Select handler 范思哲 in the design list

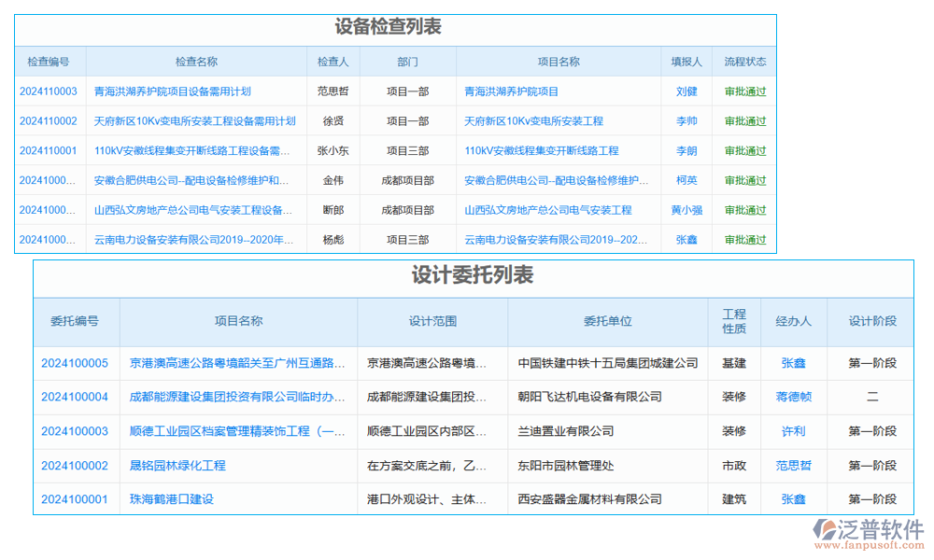click(793, 465)
